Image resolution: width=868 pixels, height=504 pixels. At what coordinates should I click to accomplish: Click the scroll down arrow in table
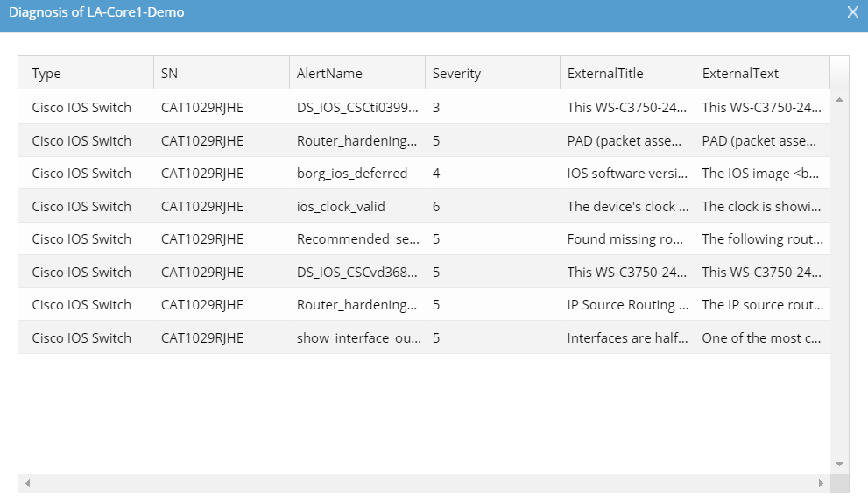(839, 464)
